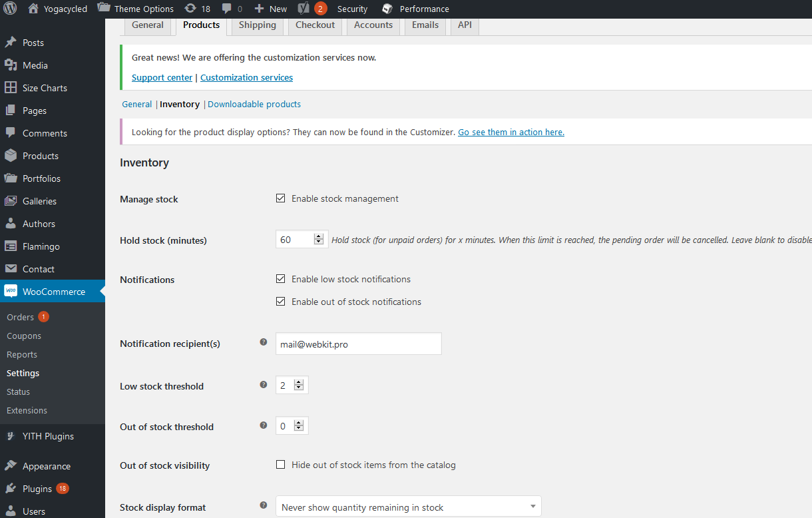Check Hide out of stock items checkbox
Screen dimensions: 812x518
pos(281,465)
